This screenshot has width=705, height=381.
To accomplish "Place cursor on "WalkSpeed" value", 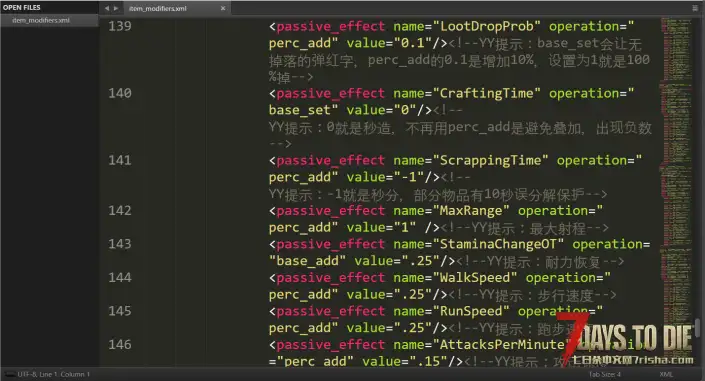I will pyautogui.click(x=475, y=278).
